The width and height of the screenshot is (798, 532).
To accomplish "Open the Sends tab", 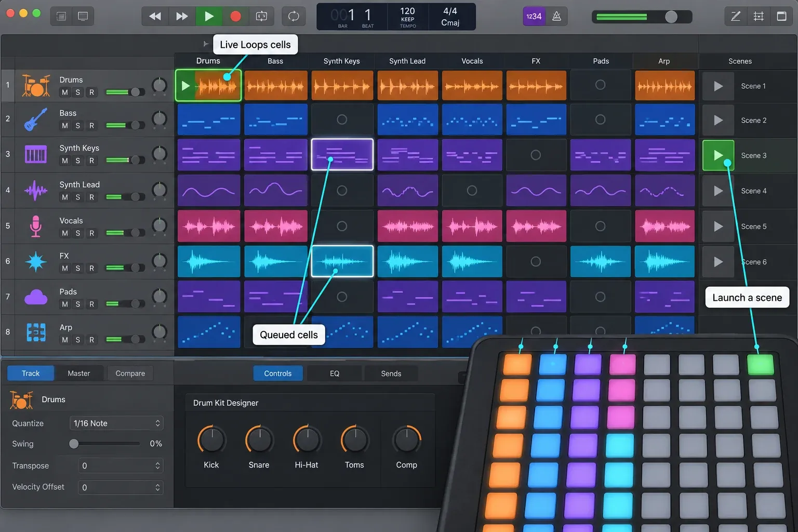I will point(391,373).
